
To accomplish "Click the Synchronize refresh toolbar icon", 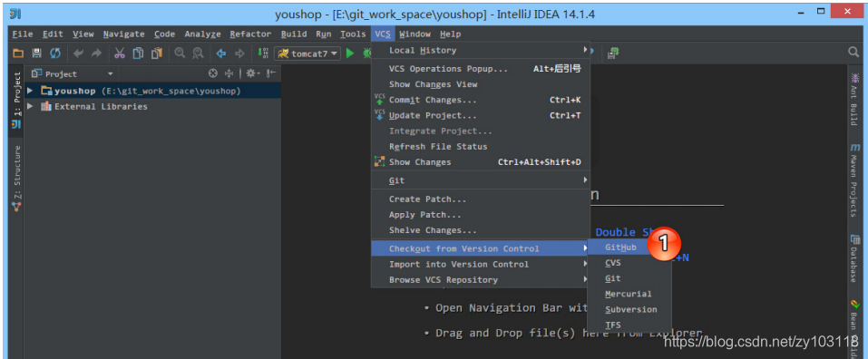I will pyautogui.click(x=55, y=53).
